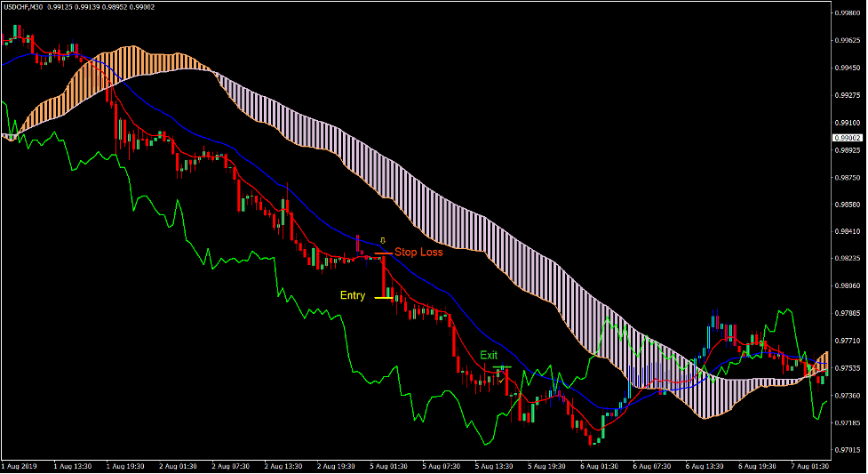The width and height of the screenshot is (868, 474).
Task: Click the 0.99625 price axis label
Action: 847,41
